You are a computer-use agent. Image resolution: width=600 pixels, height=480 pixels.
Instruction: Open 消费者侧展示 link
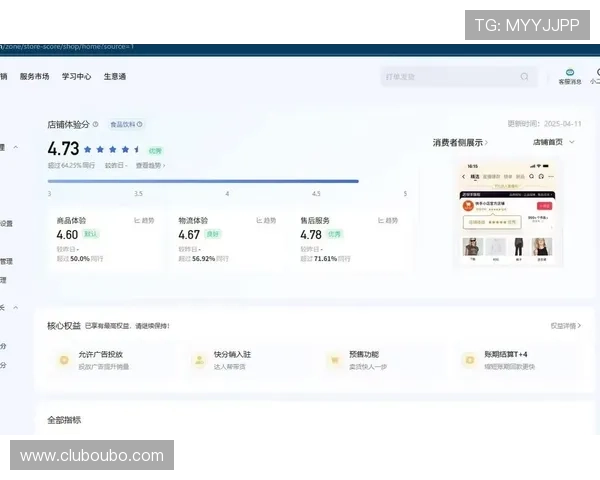pyautogui.click(x=460, y=143)
